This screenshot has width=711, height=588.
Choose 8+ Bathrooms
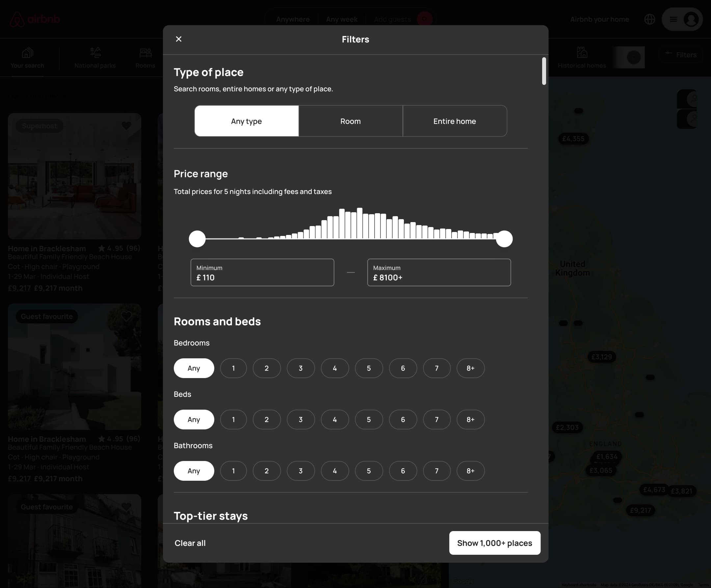(471, 471)
